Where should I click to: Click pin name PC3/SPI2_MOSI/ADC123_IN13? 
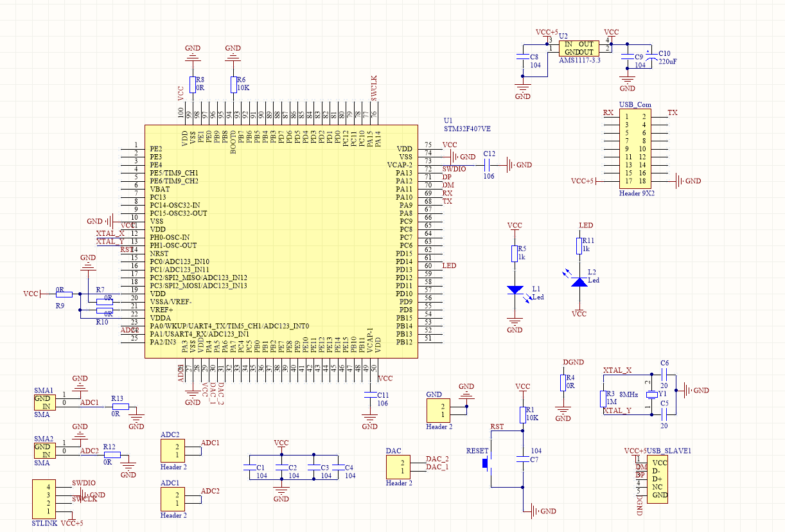click(x=198, y=285)
